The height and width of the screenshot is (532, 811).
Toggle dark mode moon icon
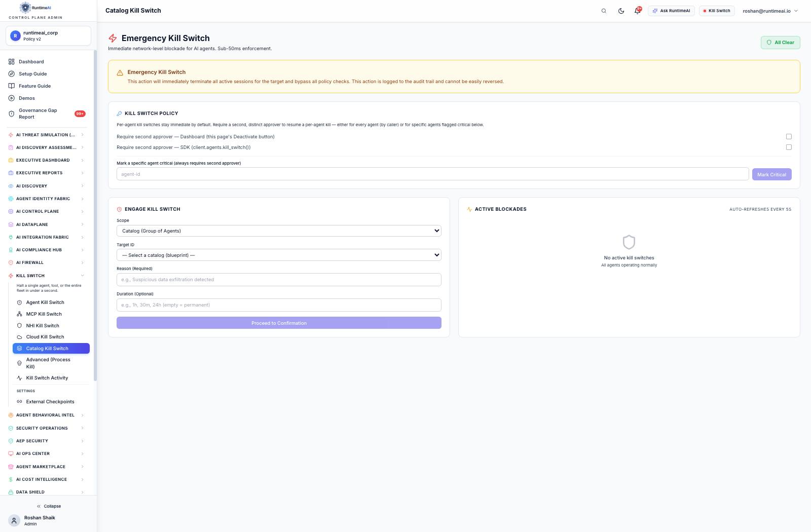click(621, 11)
